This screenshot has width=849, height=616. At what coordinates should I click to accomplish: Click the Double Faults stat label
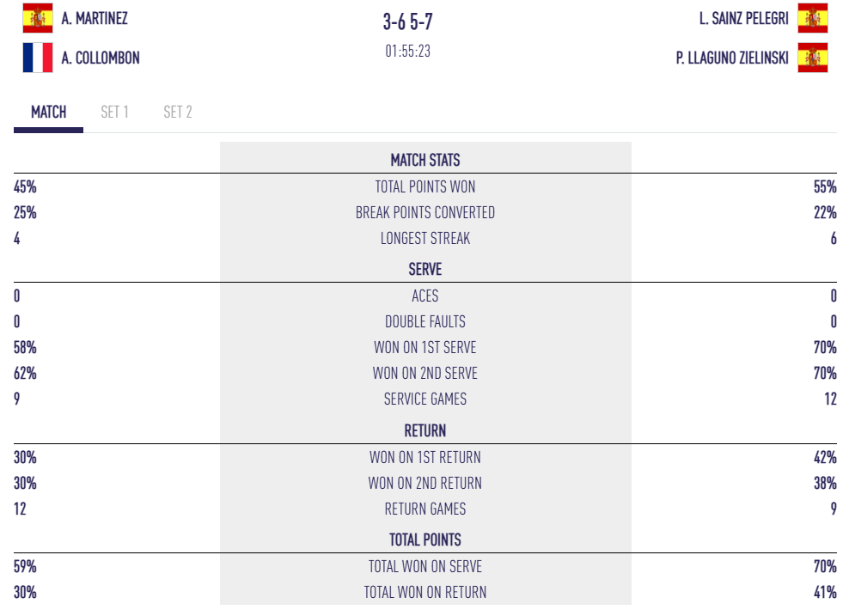tap(425, 321)
